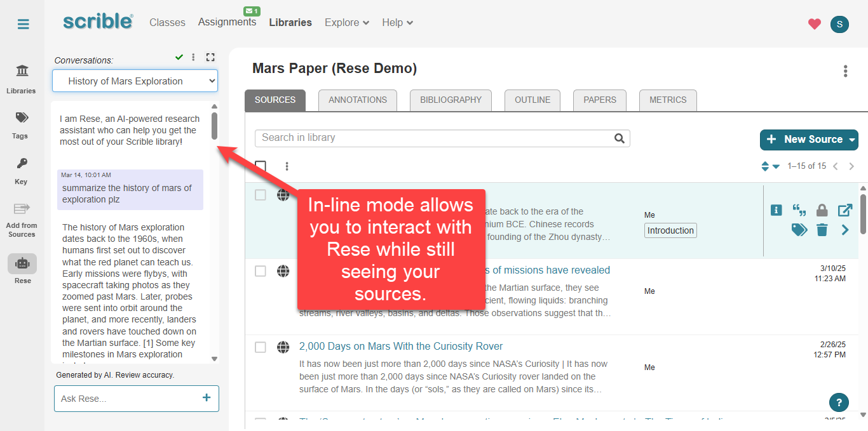
Task: Click globe icon of Curiosity Rover source
Action: [x=283, y=347]
